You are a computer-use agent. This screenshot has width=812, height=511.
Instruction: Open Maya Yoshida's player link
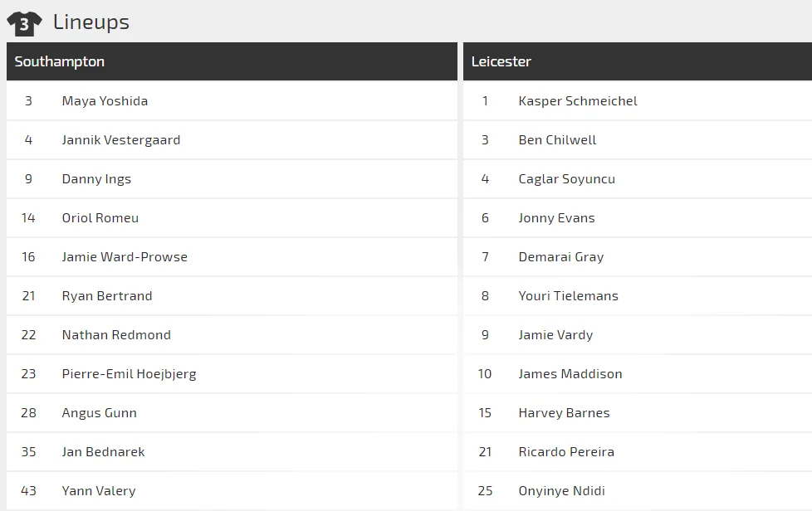click(105, 101)
